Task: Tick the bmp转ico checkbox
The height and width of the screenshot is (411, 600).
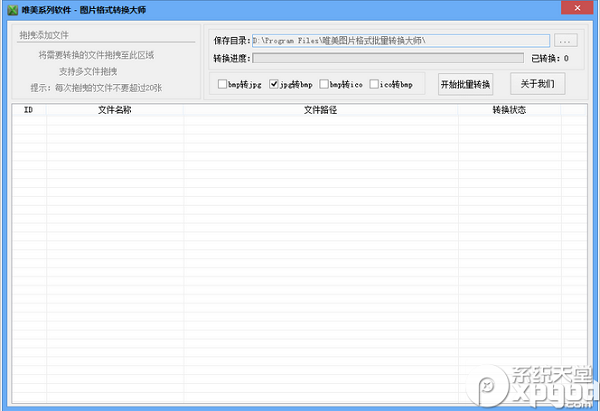Action: (325, 84)
